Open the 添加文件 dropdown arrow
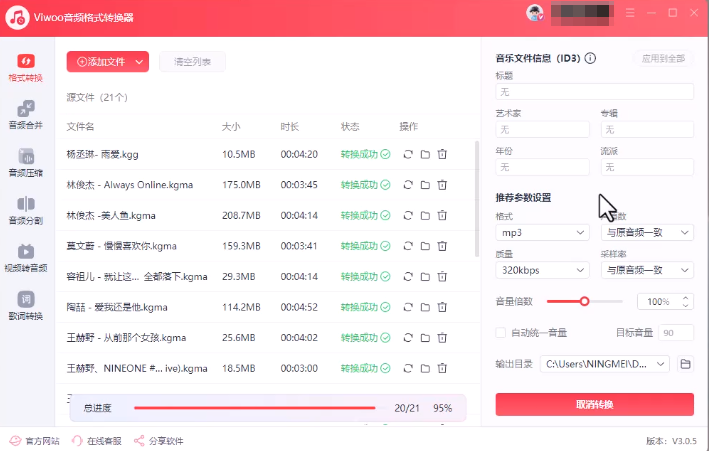 (139, 62)
